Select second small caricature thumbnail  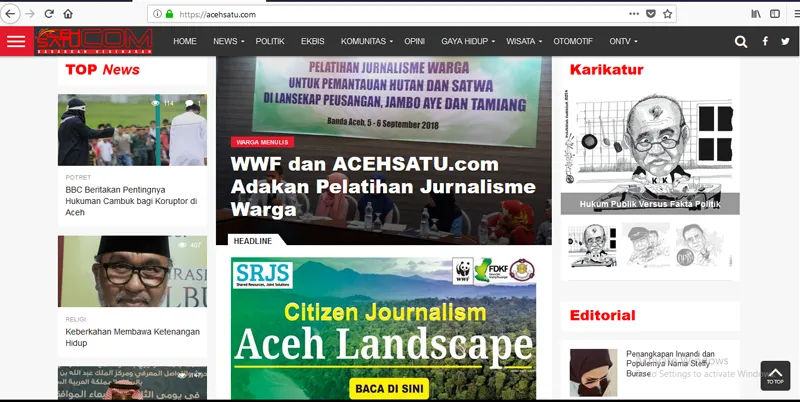pyautogui.click(x=646, y=245)
